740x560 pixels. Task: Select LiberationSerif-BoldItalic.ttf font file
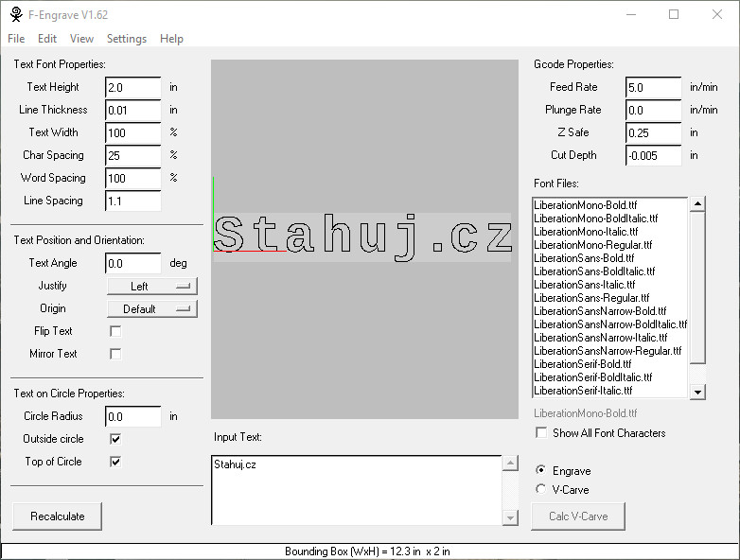click(x=609, y=376)
